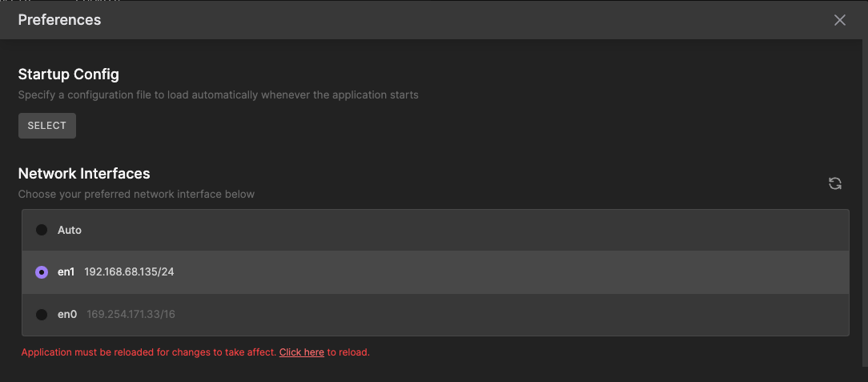Click empty space in the en0 row

[x=480, y=315]
